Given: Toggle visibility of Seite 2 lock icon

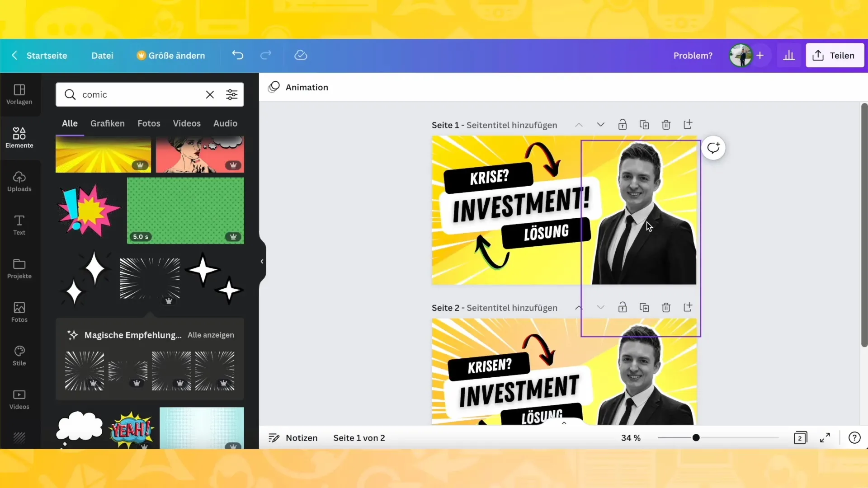Looking at the screenshot, I should (x=623, y=307).
